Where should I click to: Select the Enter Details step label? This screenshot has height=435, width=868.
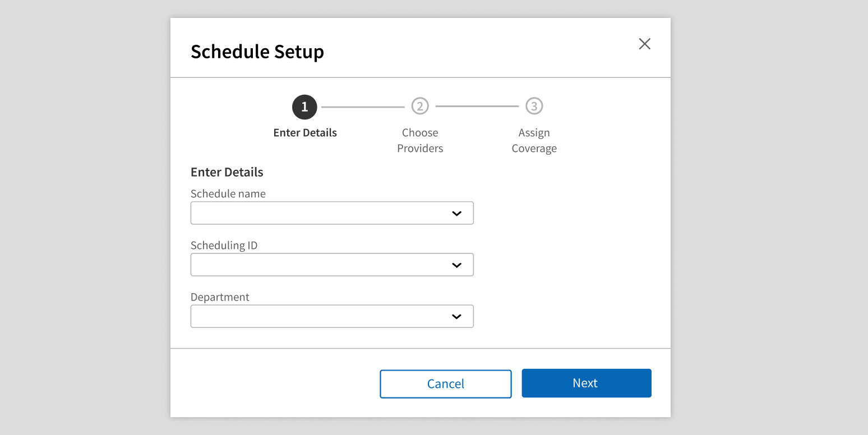coord(305,133)
